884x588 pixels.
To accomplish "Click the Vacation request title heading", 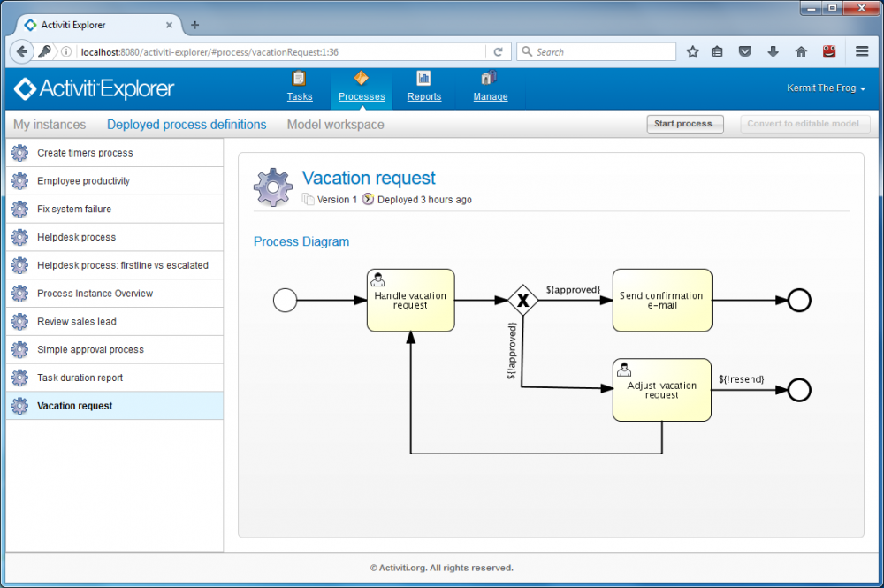I will 369,178.
